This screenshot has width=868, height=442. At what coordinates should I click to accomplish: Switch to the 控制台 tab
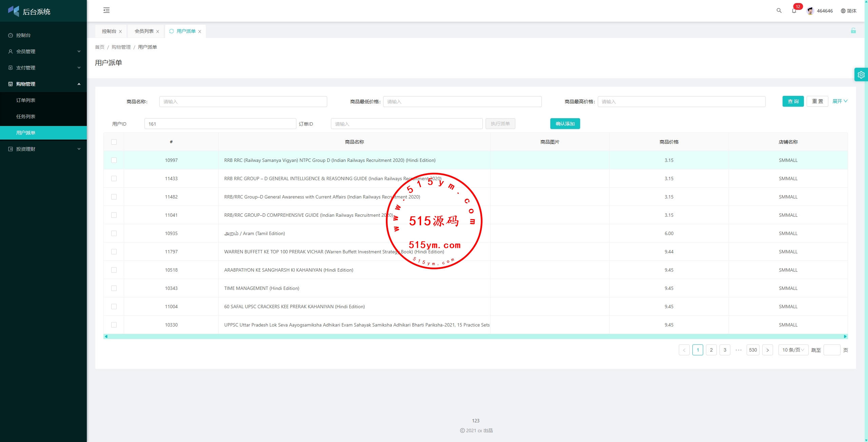tap(109, 31)
